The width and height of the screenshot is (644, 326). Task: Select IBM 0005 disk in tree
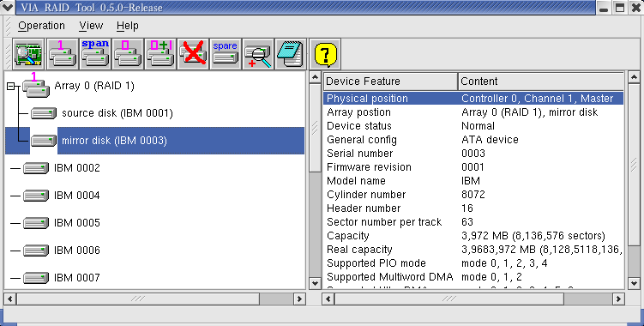(77, 223)
